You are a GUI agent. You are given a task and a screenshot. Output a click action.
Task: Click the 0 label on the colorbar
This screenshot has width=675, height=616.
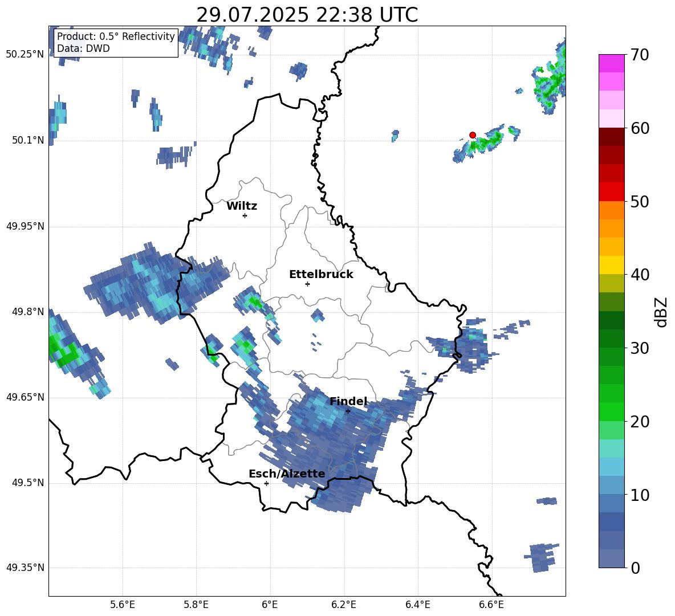point(635,568)
